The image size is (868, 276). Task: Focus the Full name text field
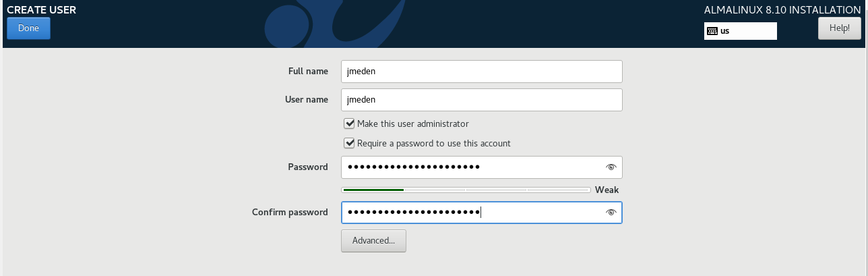481,72
